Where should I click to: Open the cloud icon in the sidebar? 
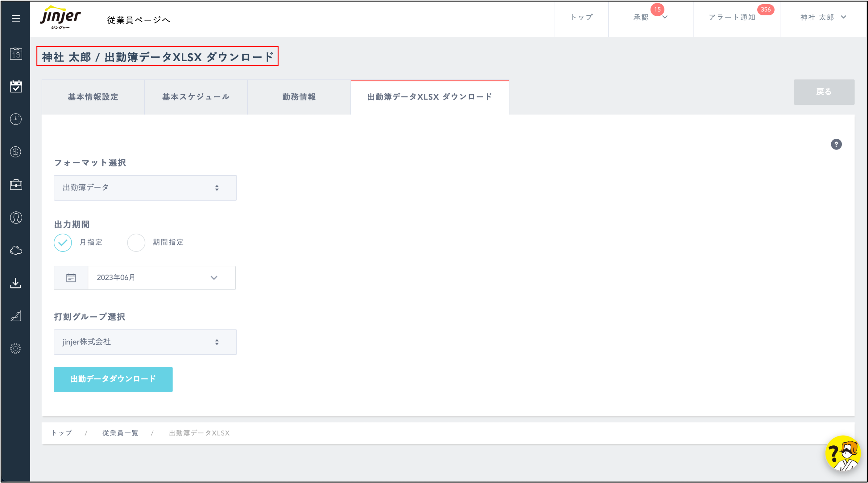pyautogui.click(x=15, y=250)
